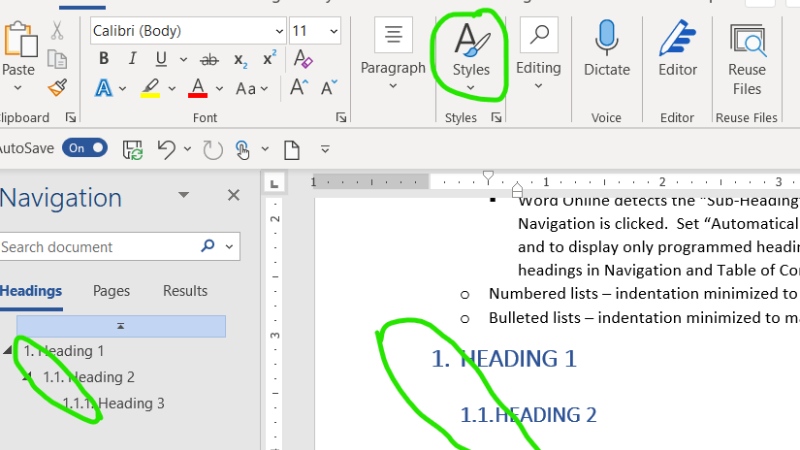Toggle Subscript formatting
Image resolution: width=800 pixels, height=450 pixels.
click(x=240, y=60)
